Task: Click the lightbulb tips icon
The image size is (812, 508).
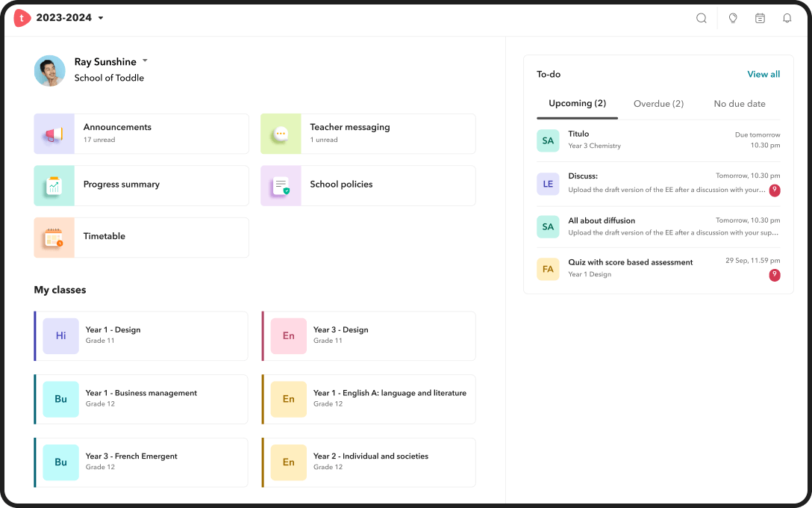Action: [733, 18]
